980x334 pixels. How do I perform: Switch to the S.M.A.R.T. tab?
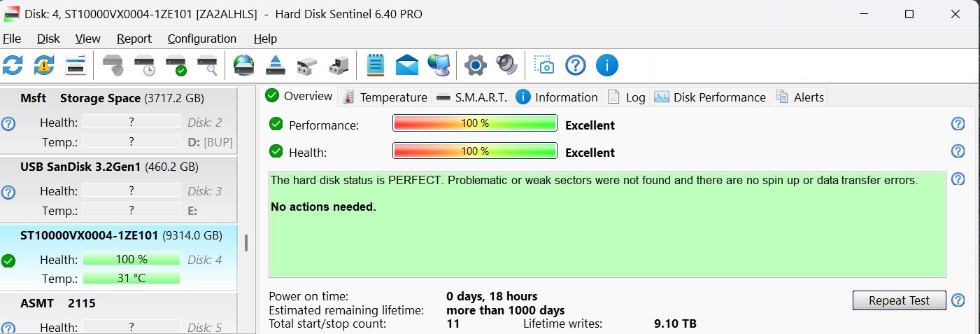pos(471,97)
